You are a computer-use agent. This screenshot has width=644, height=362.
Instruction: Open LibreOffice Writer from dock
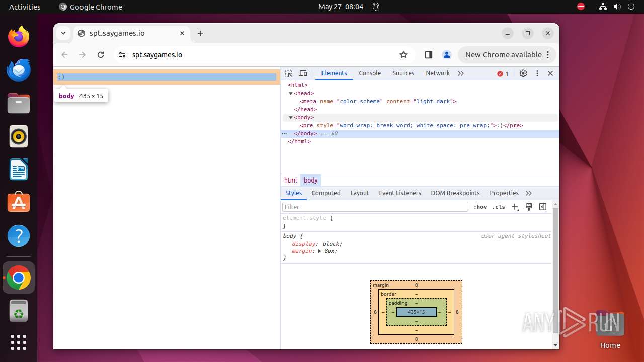[x=19, y=169]
